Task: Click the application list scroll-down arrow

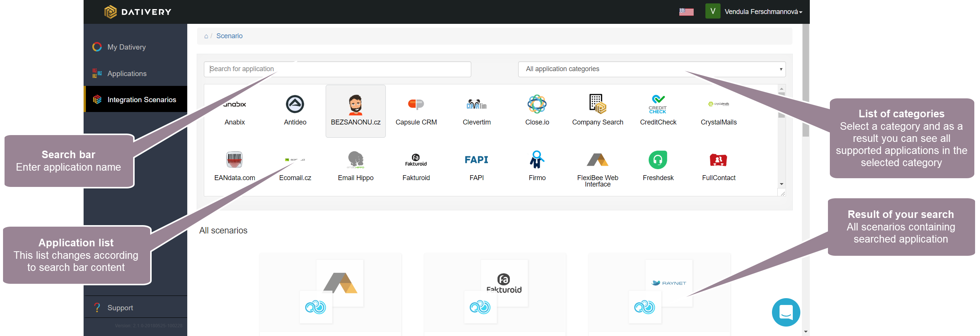Action: [781, 184]
